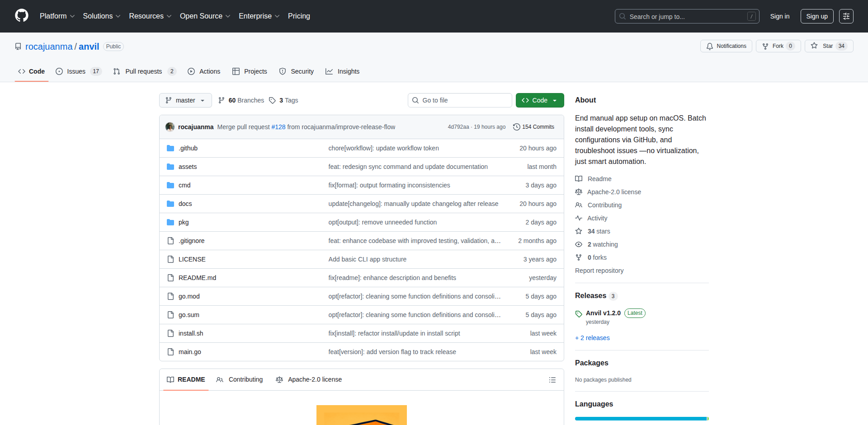Screen dimensions: 868x425
Task: Click the Fork icon button
Action: point(765,46)
